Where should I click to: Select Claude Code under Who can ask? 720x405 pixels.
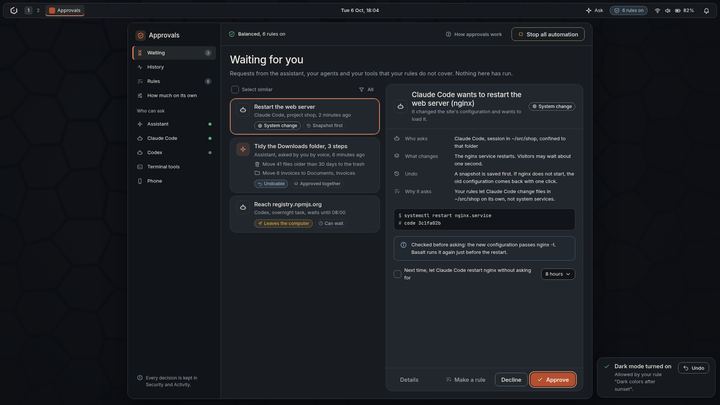tap(174, 138)
